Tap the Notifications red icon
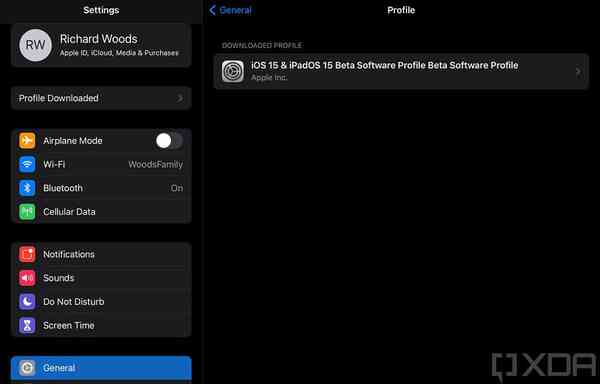 tap(27, 254)
